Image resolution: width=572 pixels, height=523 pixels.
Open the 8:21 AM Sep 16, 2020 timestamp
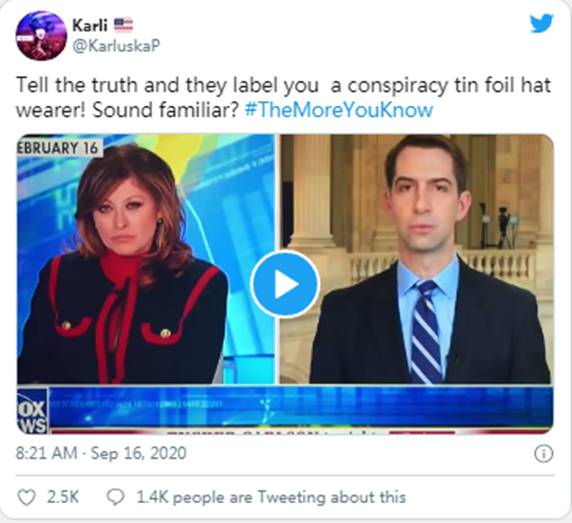[x=101, y=453]
